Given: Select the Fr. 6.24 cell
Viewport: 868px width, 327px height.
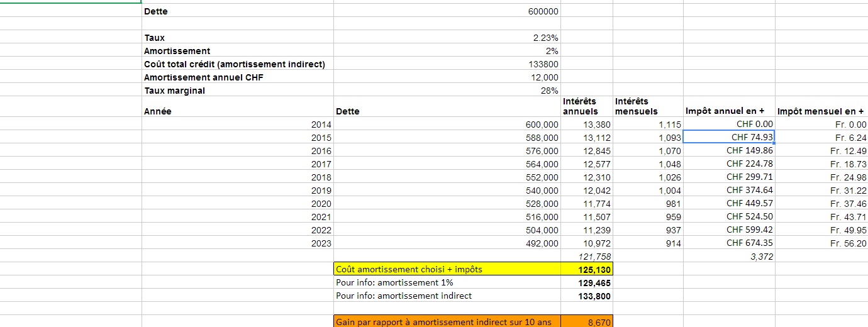Looking at the screenshot, I should [821, 138].
